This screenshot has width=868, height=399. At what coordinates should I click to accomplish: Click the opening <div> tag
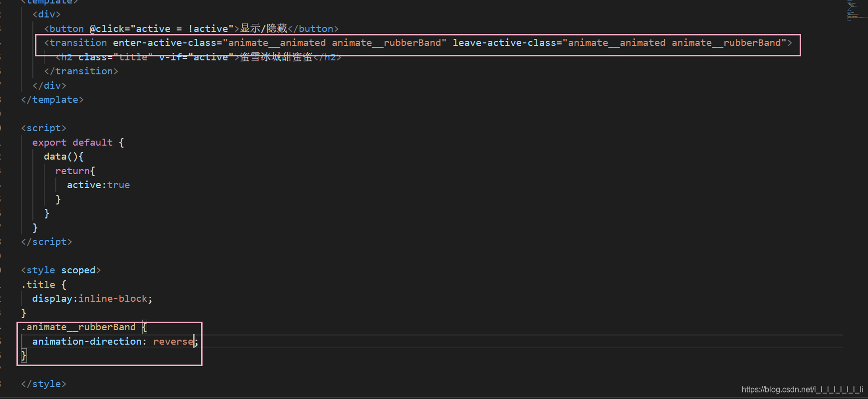(46, 14)
